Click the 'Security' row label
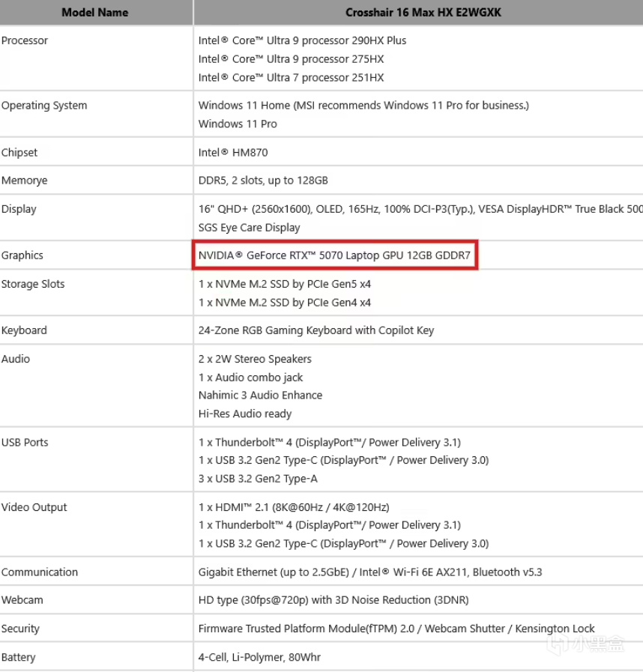 click(x=20, y=629)
